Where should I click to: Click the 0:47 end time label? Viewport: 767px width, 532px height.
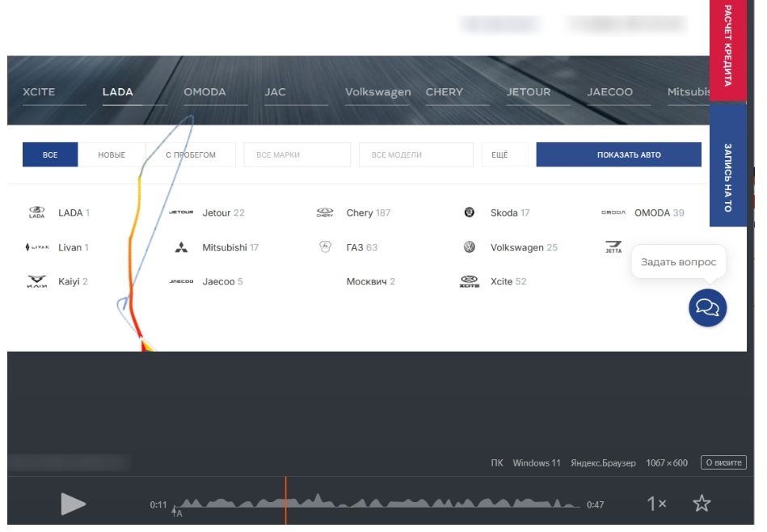pos(596,505)
